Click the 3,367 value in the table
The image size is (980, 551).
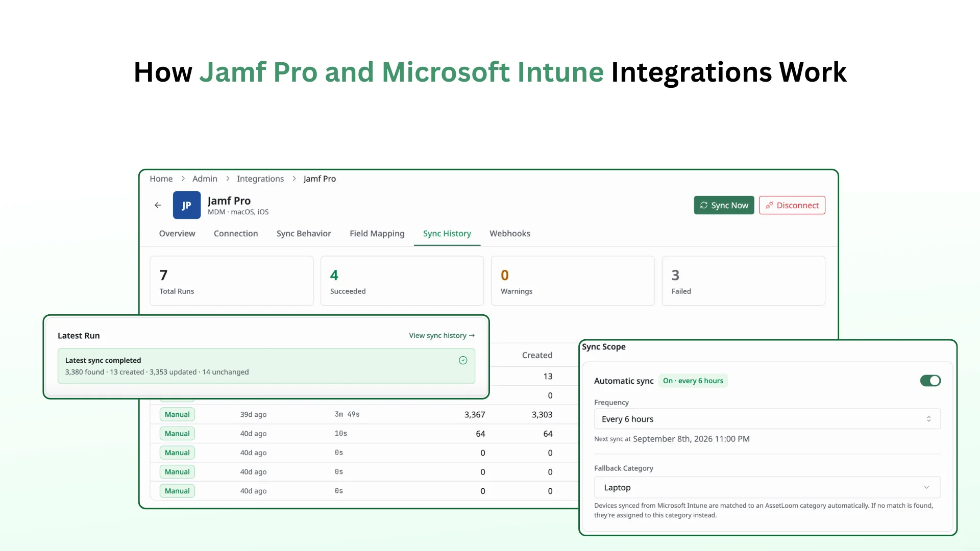tap(475, 414)
